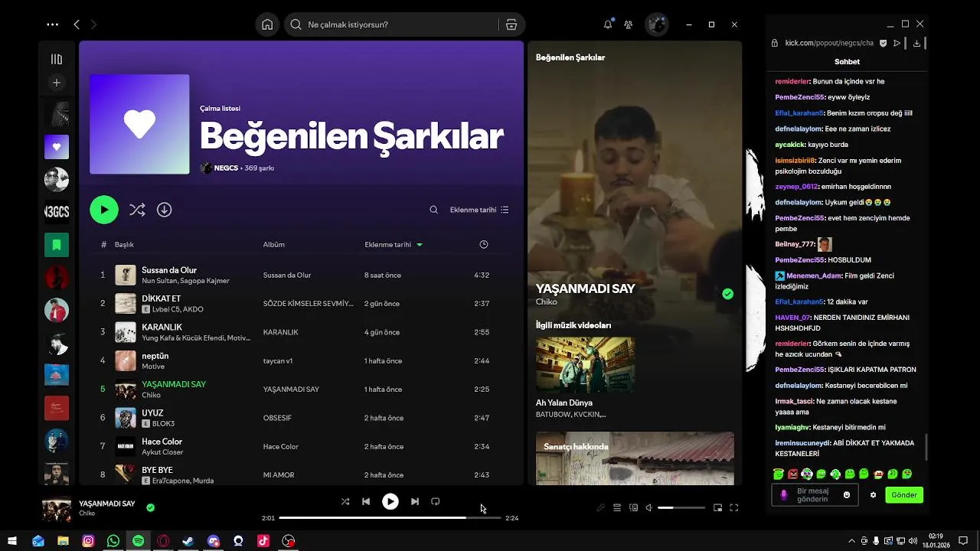Open the N3GCS playlist in sidebar

pyautogui.click(x=57, y=212)
